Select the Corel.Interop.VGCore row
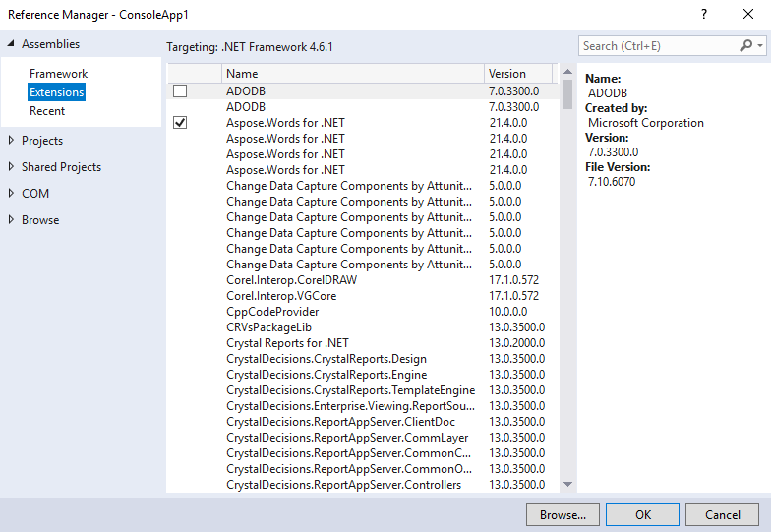 pos(362,295)
